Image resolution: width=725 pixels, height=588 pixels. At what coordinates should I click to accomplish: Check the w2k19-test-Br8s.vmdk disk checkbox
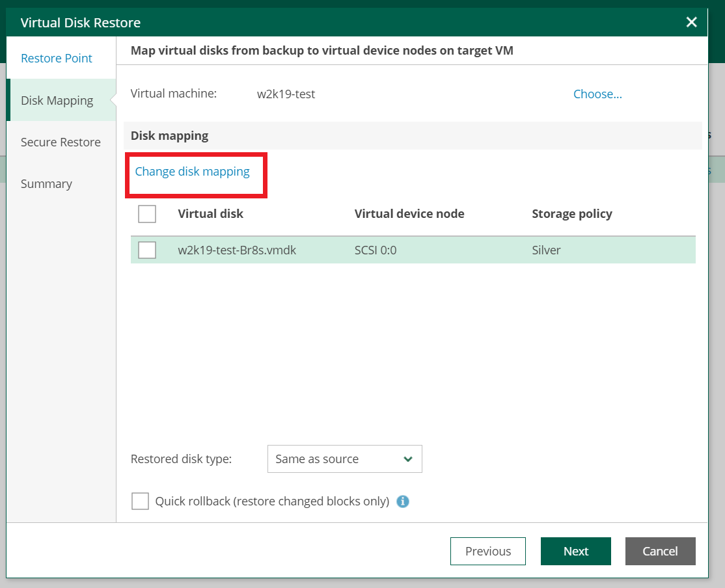(146, 250)
